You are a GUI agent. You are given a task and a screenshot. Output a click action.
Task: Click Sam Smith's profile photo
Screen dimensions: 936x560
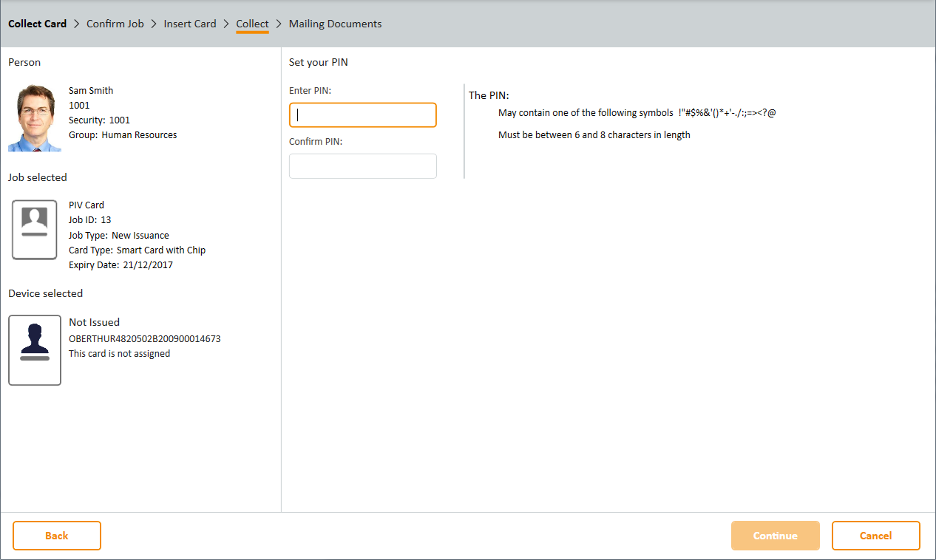(x=35, y=118)
